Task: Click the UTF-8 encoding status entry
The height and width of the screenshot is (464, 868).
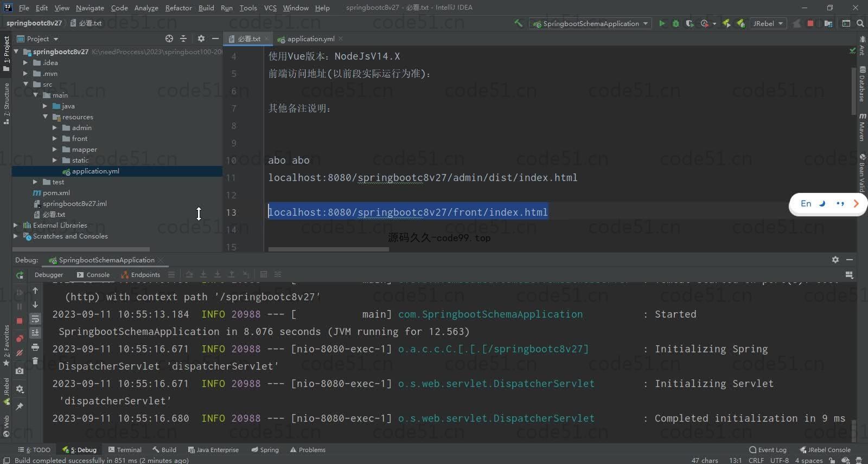Action: (x=779, y=460)
